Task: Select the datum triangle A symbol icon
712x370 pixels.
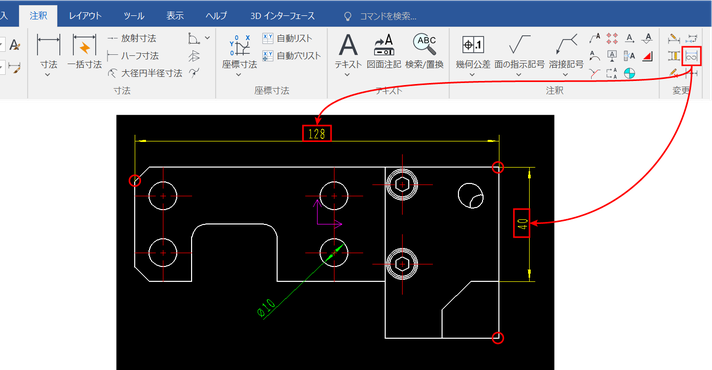Action: coord(648,39)
